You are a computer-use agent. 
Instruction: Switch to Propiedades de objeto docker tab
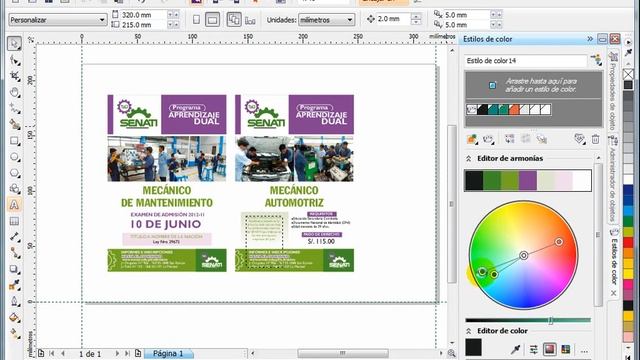pyautogui.click(x=613, y=90)
